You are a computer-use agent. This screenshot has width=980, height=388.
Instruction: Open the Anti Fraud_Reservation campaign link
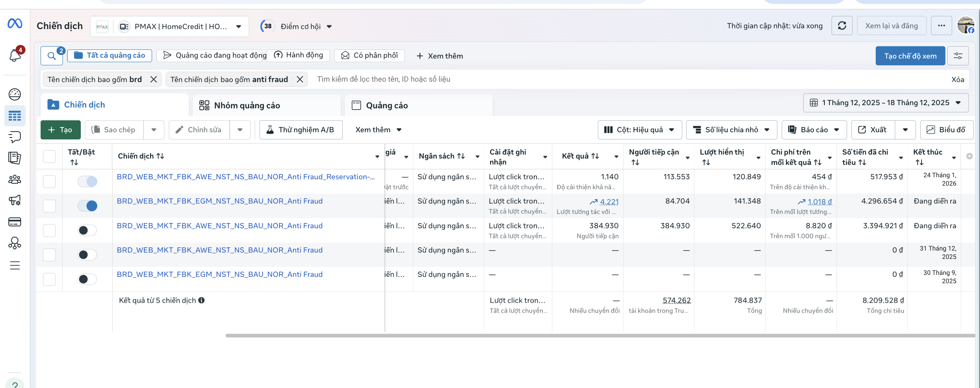tap(245, 177)
